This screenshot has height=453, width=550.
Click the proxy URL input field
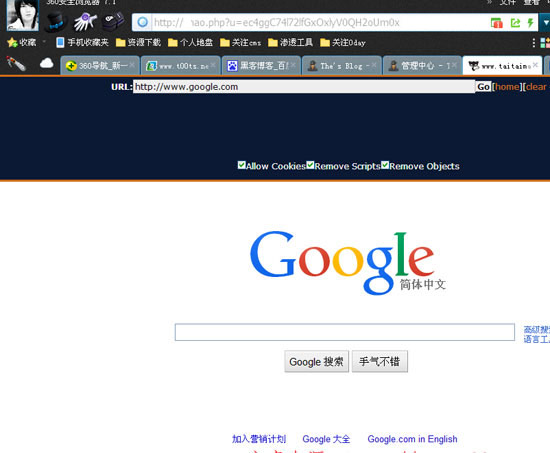point(304,87)
